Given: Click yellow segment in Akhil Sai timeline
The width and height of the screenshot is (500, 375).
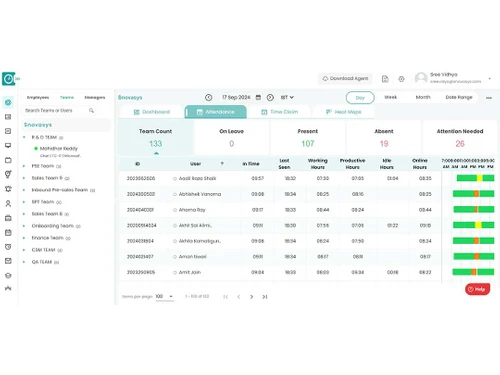Looking at the screenshot, I should (478, 225).
